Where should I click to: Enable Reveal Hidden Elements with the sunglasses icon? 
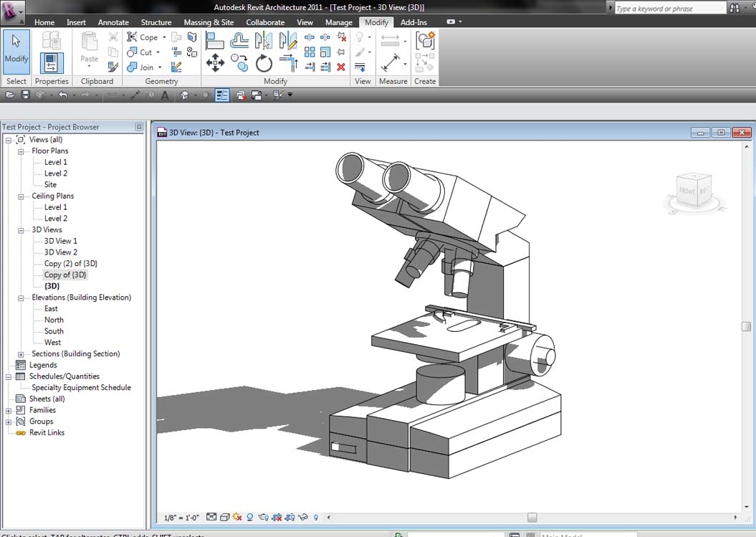coord(304,517)
